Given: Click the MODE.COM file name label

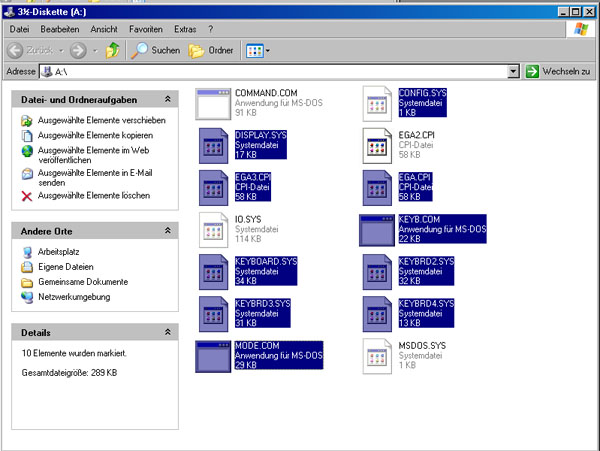Looking at the screenshot, I should click(257, 345).
